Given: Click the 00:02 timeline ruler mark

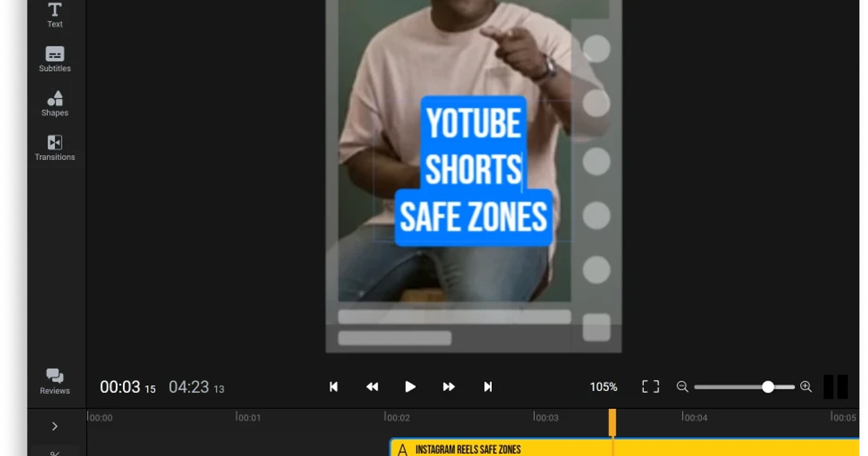Looking at the screenshot, I should [398, 417].
